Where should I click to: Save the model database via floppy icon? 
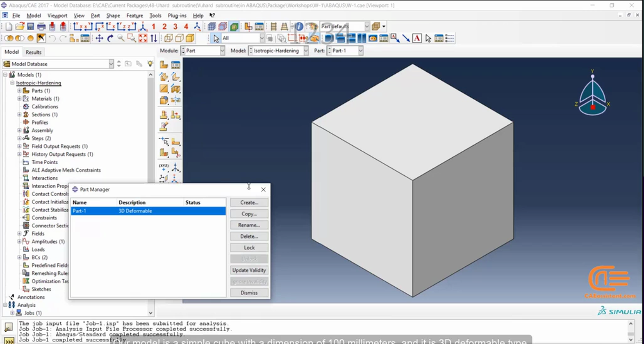(x=30, y=27)
